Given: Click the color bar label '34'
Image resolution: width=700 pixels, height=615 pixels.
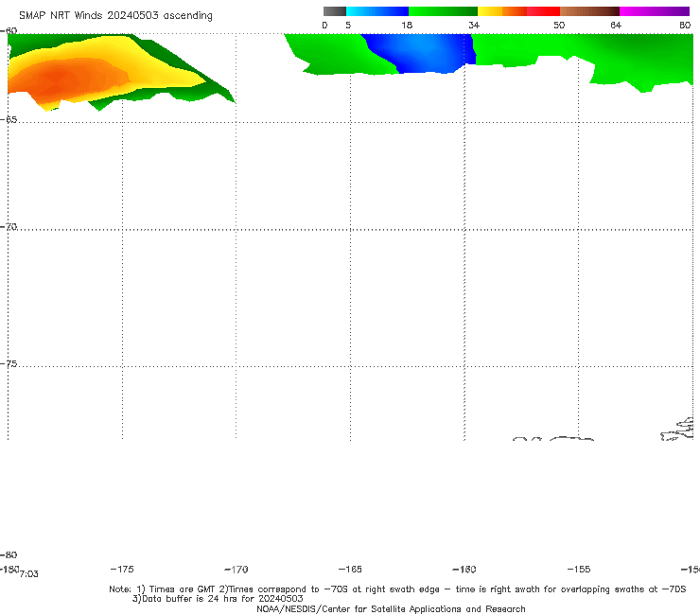Looking at the screenshot, I should (474, 26).
